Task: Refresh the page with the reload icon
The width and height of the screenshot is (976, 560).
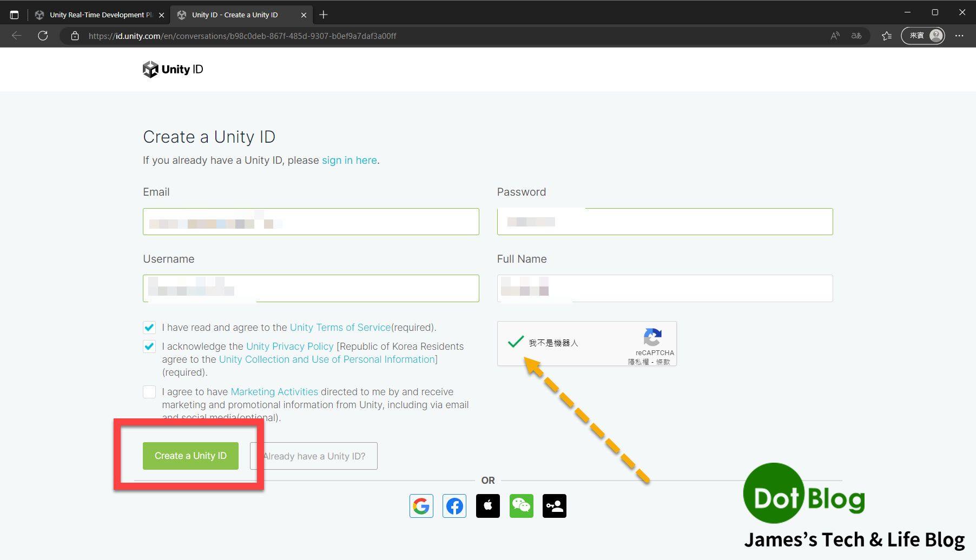Action: click(43, 36)
